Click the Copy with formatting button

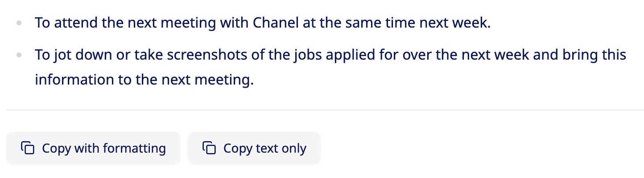click(93, 148)
